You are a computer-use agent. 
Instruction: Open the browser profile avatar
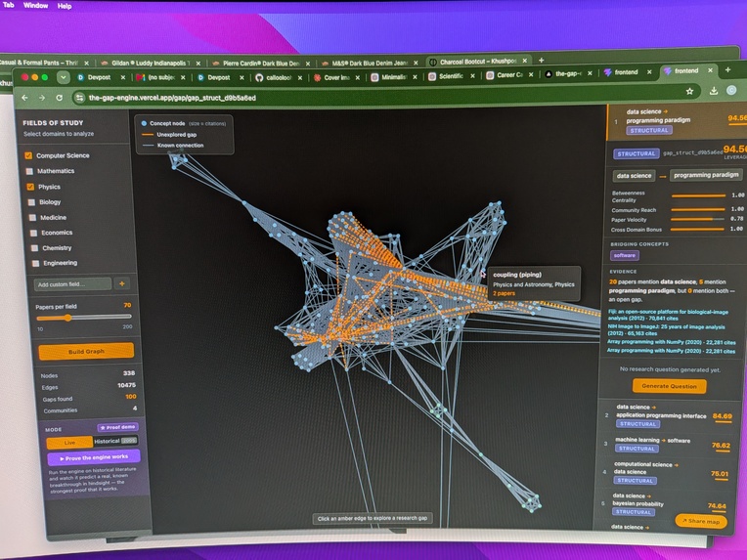(731, 90)
